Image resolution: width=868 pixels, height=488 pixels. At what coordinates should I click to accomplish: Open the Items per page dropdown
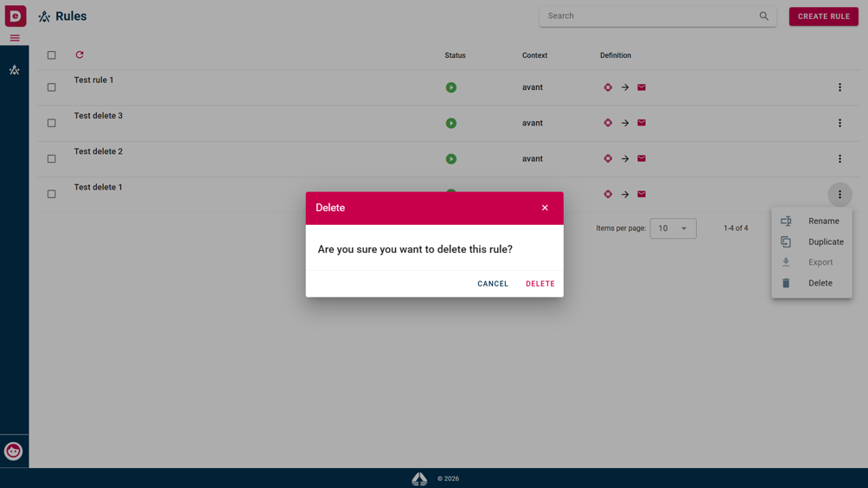673,228
